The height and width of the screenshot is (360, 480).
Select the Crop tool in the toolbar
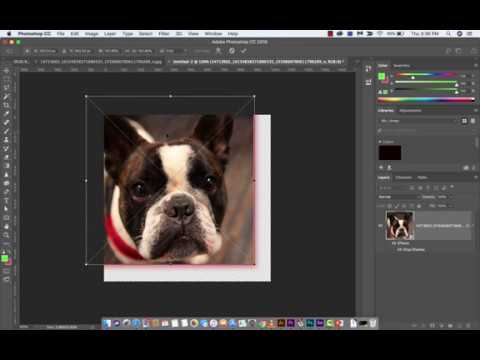coord(6,105)
